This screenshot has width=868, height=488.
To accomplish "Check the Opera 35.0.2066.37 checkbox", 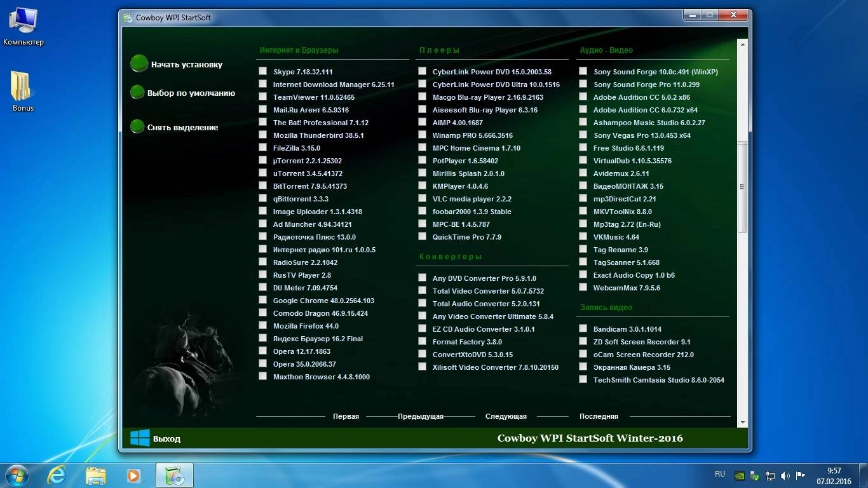I will click(262, 363).
